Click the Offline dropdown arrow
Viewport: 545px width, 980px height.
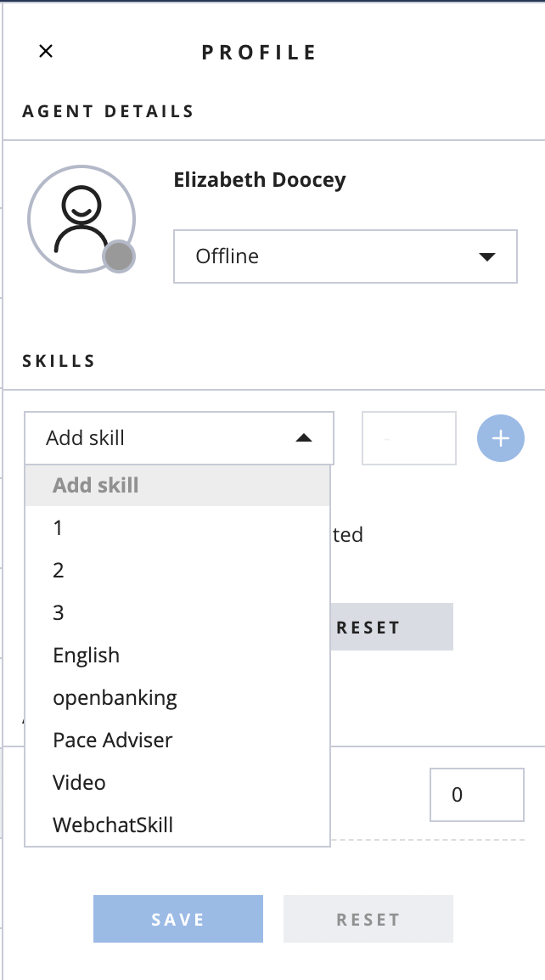[x=487, y=256]
